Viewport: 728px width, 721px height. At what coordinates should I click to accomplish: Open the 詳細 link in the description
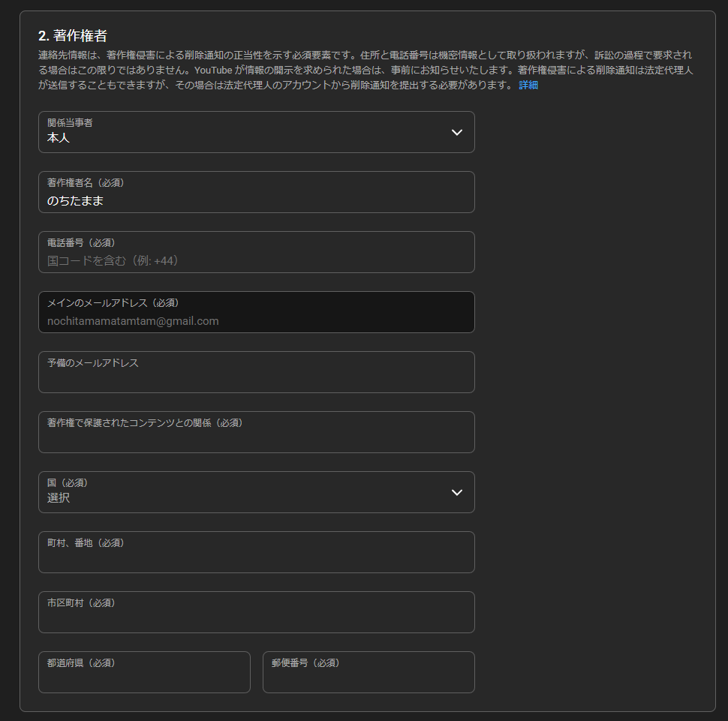coord(528,86)
